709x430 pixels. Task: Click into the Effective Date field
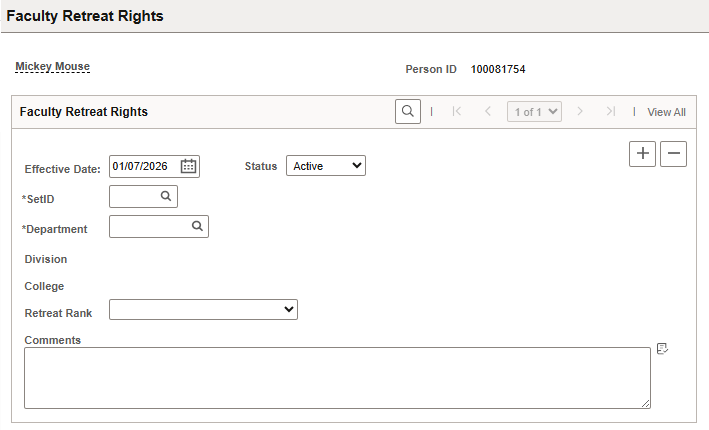[x=144, y=167]
